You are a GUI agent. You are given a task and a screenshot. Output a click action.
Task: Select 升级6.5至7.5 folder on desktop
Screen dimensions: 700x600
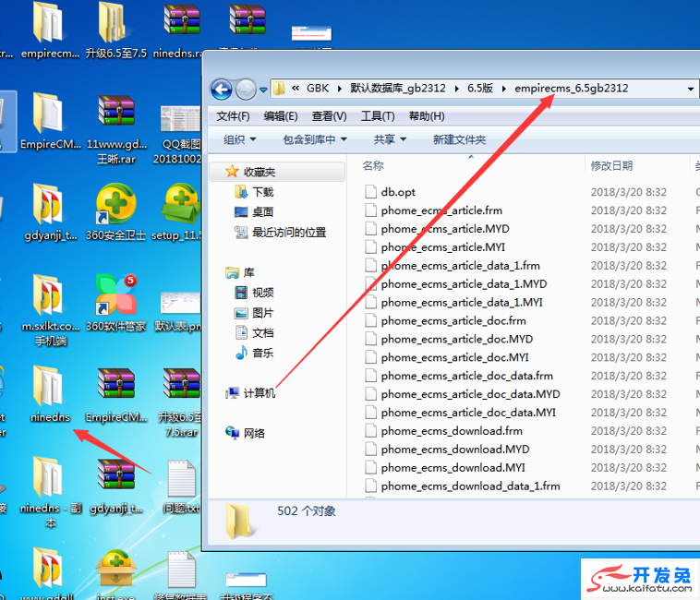[x=115, y=31]
